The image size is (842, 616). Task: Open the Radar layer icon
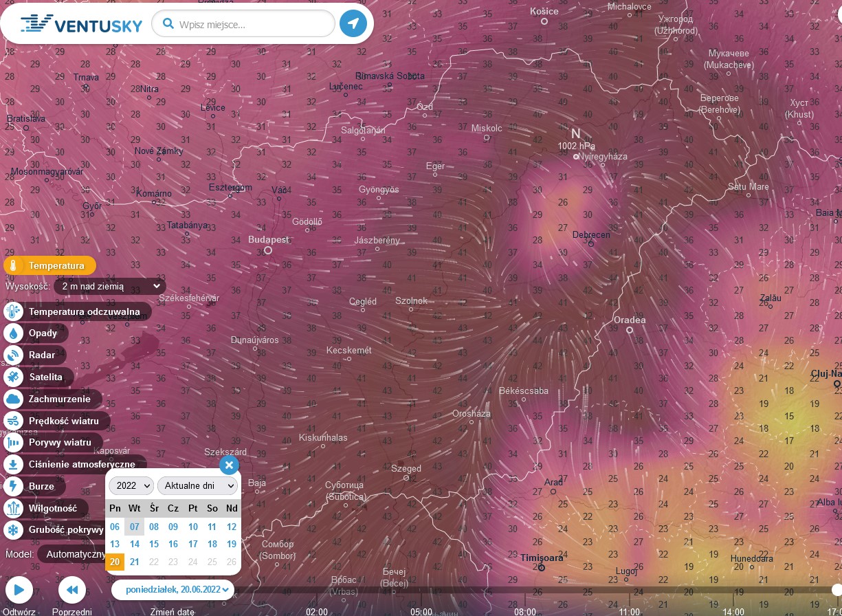click(x=13, y=355)
